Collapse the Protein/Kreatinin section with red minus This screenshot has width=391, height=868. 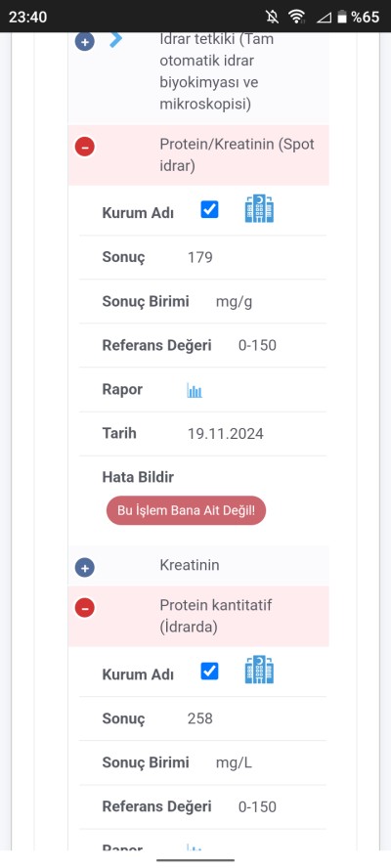point(85,147)
